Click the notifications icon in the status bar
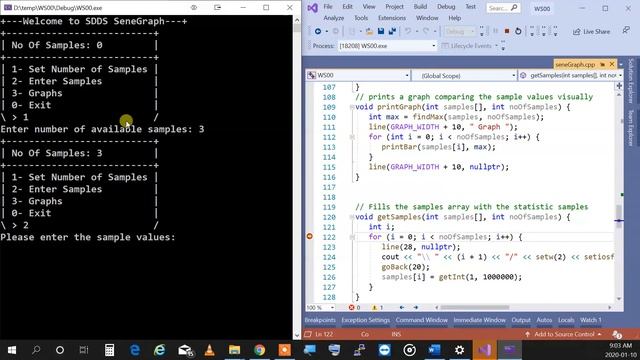The height and width of the screenshot is (360, 640). [617, 335]
